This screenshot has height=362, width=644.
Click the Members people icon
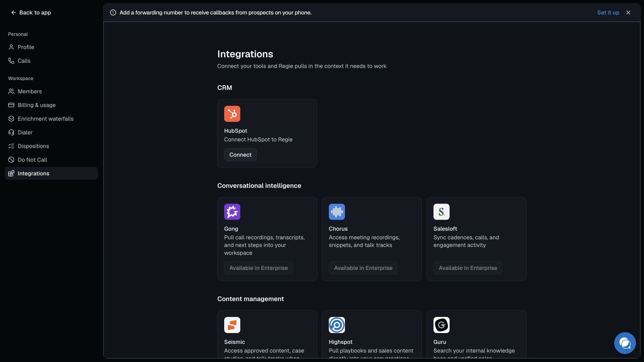coord(11,91)
